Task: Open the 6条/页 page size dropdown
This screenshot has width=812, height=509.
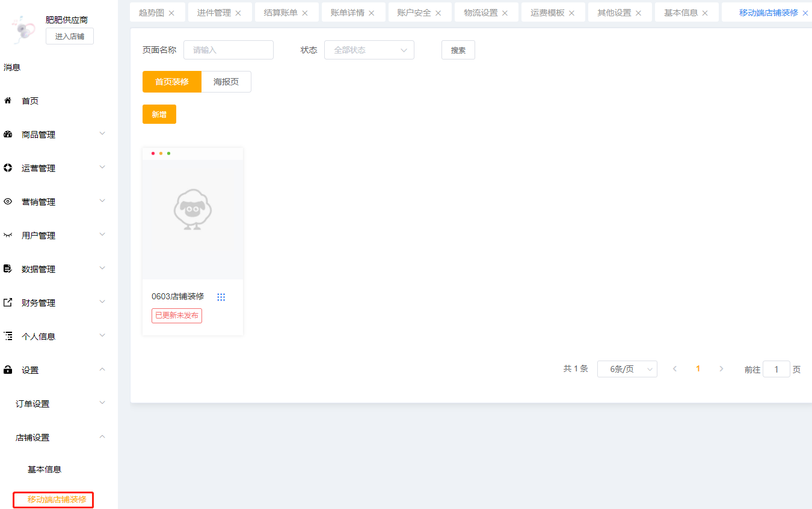Action: coord(627,369)
